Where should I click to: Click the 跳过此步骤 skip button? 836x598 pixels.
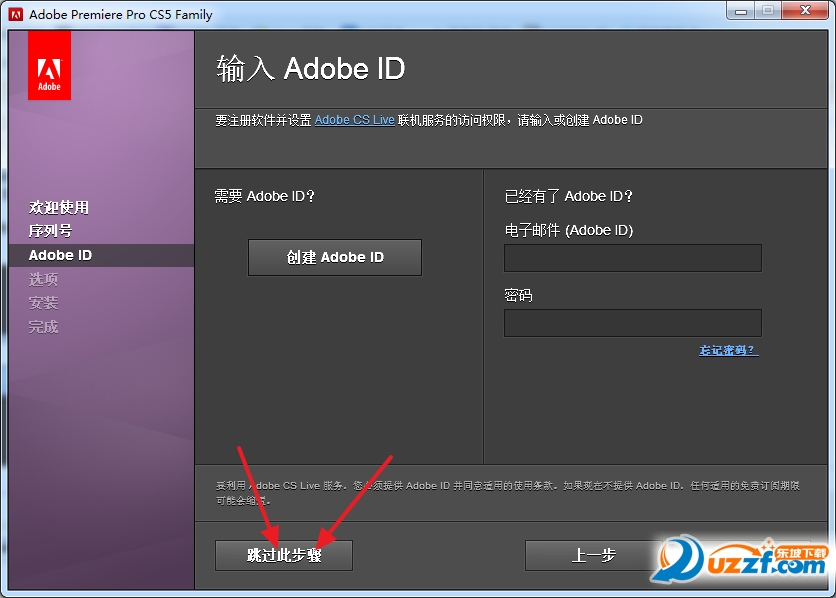click(284, 555)
